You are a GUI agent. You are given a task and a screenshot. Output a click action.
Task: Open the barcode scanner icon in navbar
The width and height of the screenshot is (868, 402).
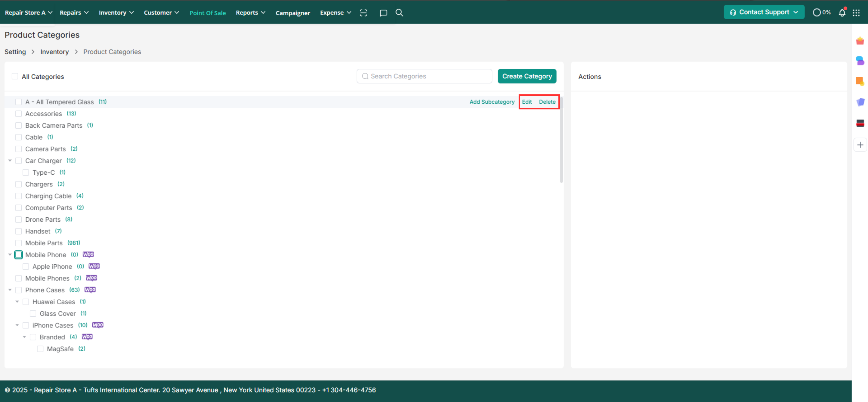coord(363,12)
